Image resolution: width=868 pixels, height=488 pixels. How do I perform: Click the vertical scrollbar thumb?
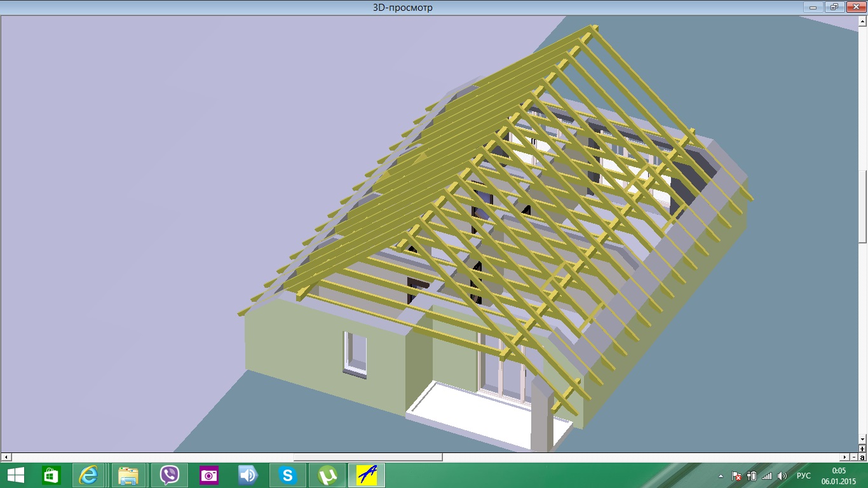[862, 207]
